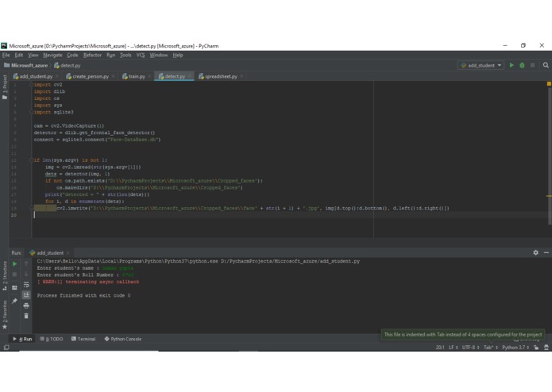The width and height of the screenshot is (552, 392).
Task: Close the spreadsheet.py editor tab
Action: [241, 76]
